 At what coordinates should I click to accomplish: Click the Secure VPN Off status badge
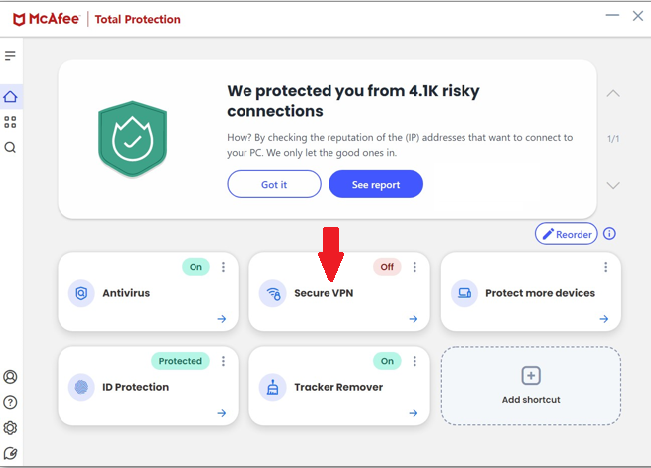387,267
